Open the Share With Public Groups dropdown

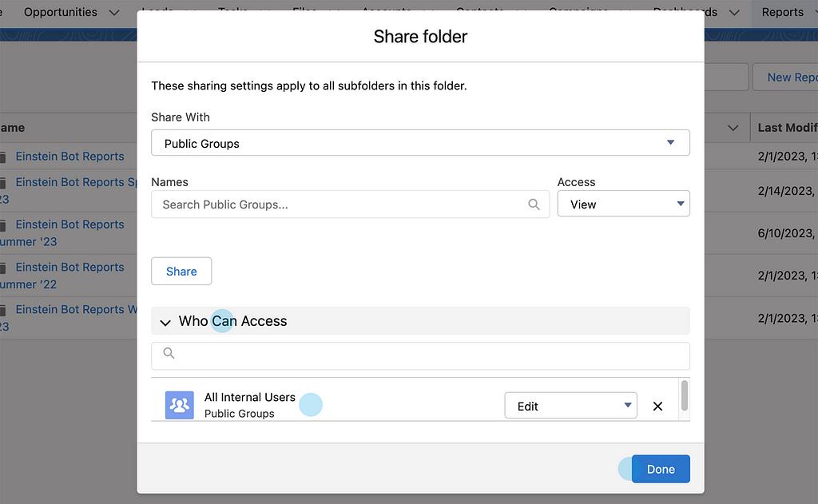[420, 144]
